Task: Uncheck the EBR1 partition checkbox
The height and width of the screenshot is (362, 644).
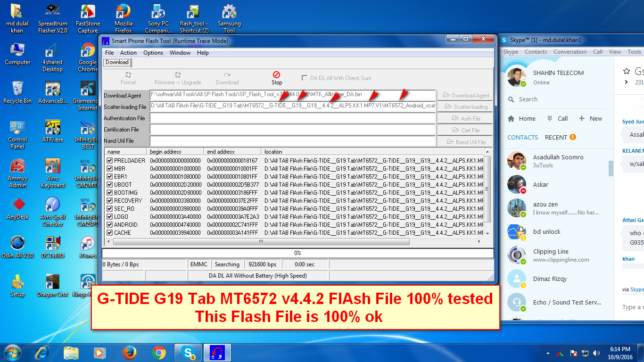Action: tap(109, 176)
